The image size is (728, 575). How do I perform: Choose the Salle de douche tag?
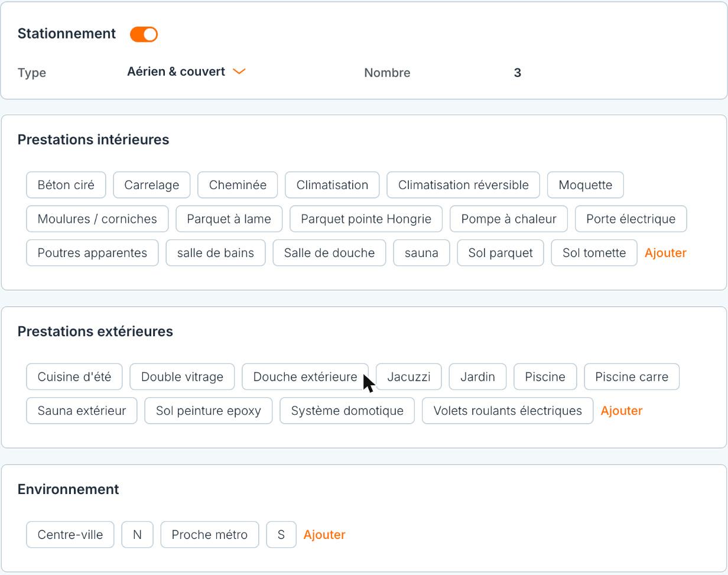pyautogui.click(x=329, y=253)
